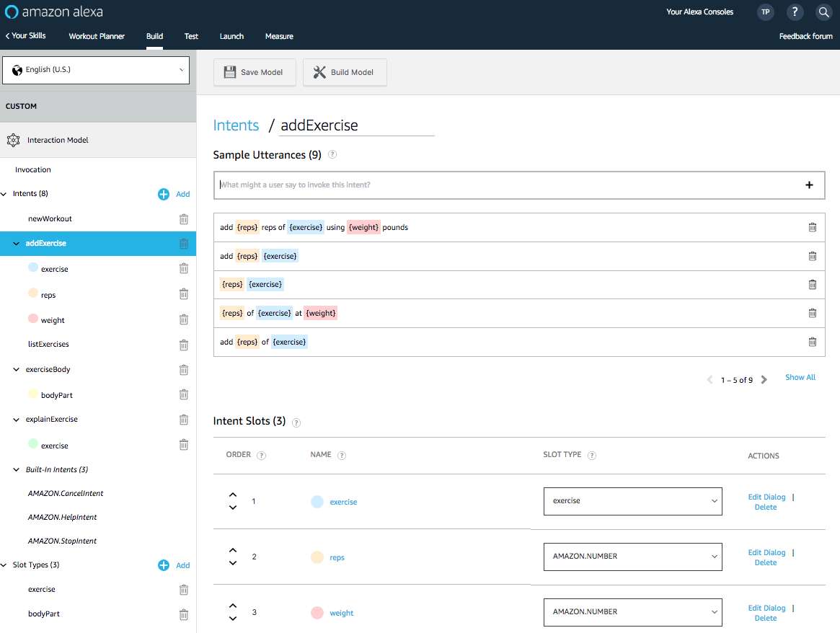Image resolution: width=840 pixels, height=633 pixels.
Task: Delete the exercise slot type via trash icon
Action: (184, 590)
